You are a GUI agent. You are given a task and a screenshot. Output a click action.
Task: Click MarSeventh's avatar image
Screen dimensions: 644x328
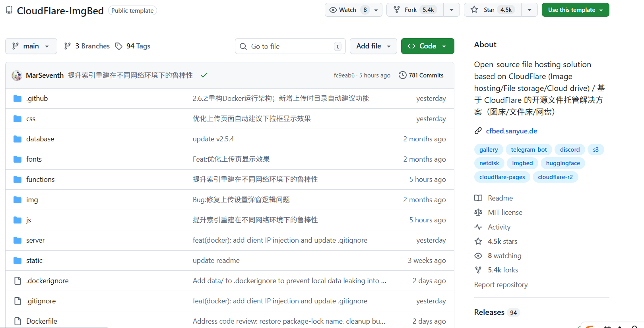tap(17, 75)
